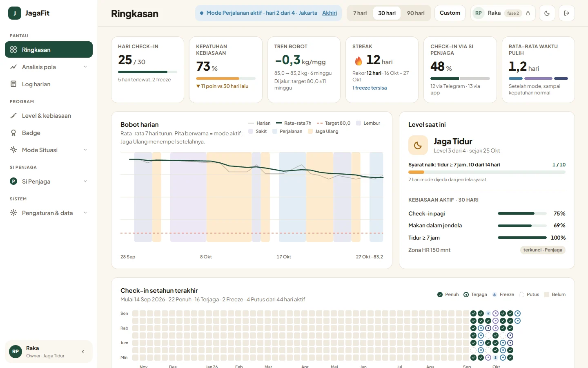Toggle the Sakit band in the legend
Screen dimensions: 588x368
[257, 131]
